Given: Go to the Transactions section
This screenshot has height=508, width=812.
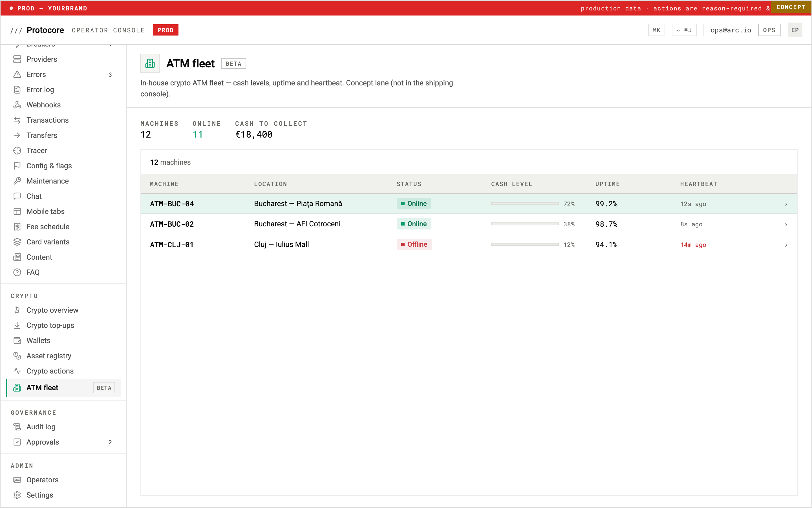Looking at the screenshot, I should [x=63, y=120].
